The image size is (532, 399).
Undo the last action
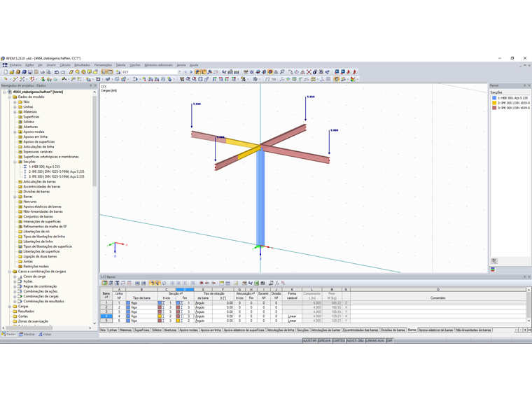click(x=57, y=72)
